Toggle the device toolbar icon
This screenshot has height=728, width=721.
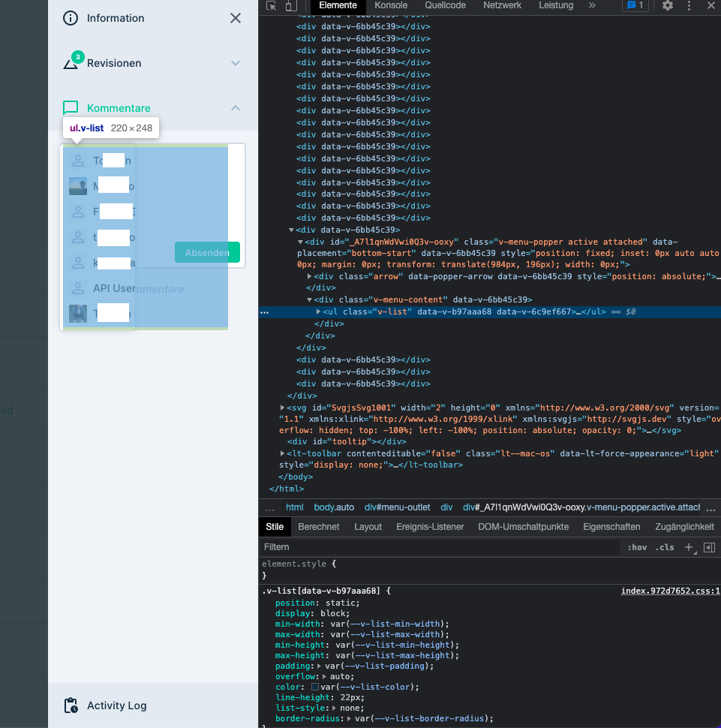click(291, 5)
